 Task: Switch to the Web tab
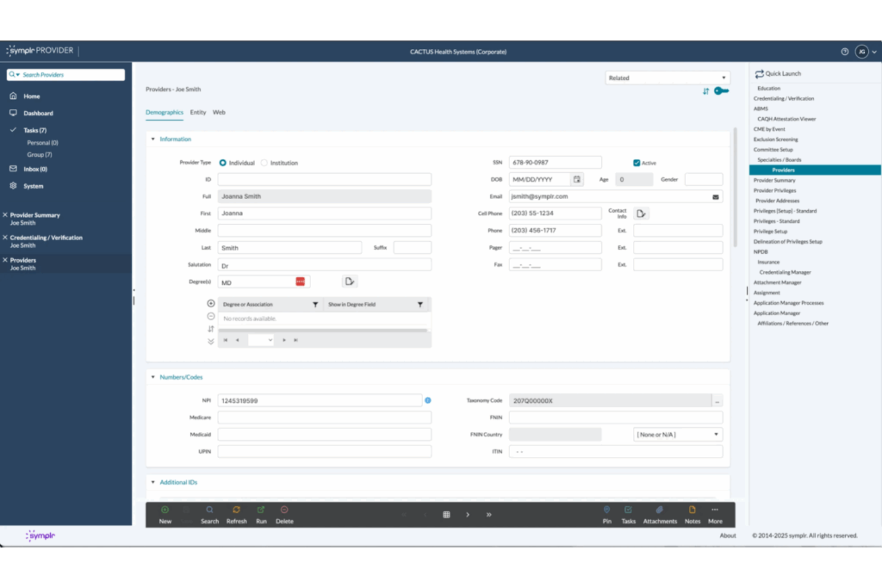[219, 113]
